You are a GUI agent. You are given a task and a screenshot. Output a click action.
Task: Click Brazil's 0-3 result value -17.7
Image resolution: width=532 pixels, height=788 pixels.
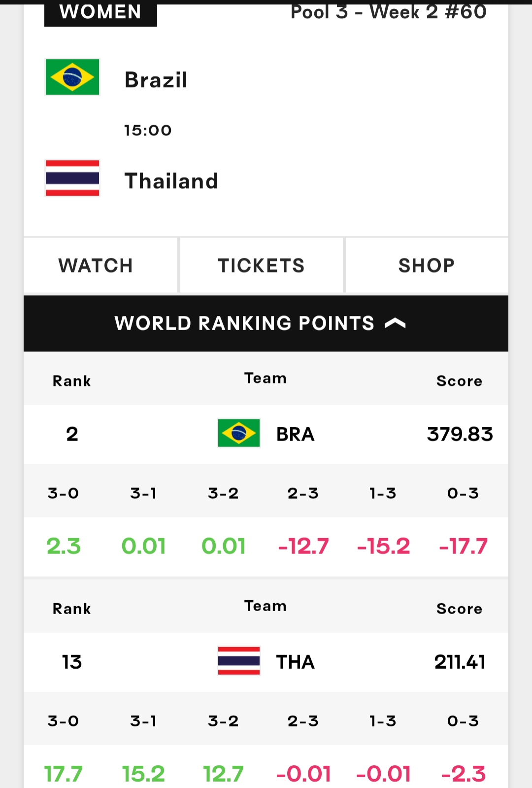point(463,546)
